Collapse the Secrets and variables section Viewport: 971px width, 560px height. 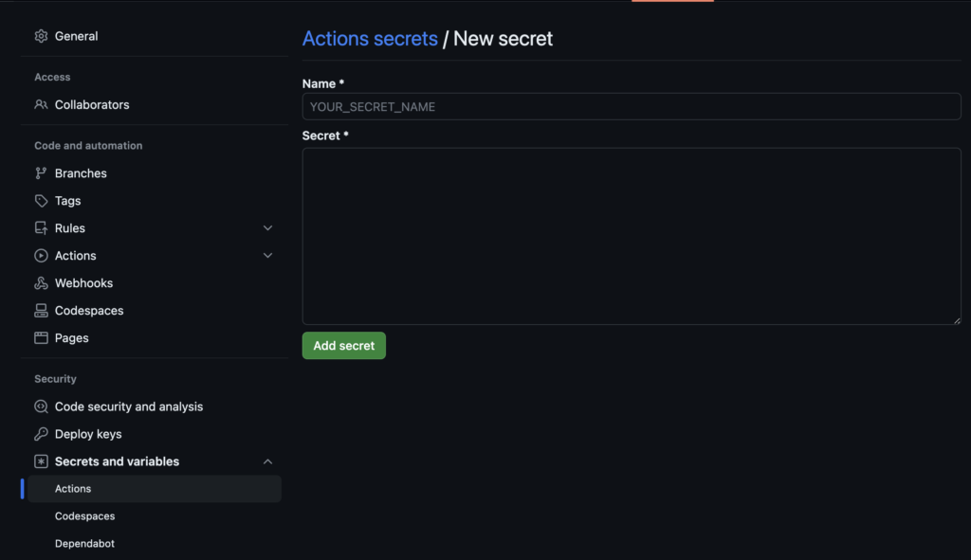(267, 461)
